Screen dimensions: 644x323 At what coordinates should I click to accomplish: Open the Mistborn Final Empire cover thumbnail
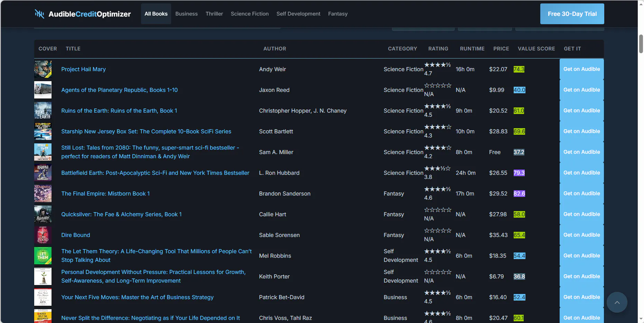[43, 193]
